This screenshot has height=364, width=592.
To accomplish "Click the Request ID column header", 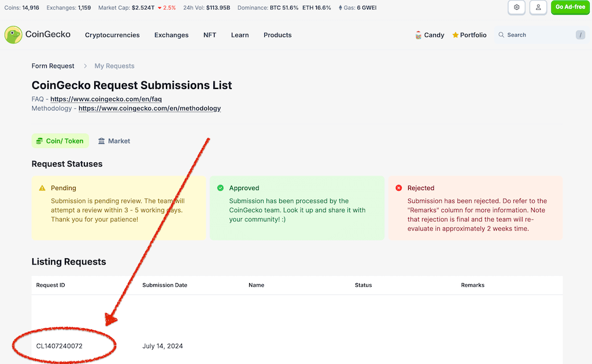I will 51,285.
